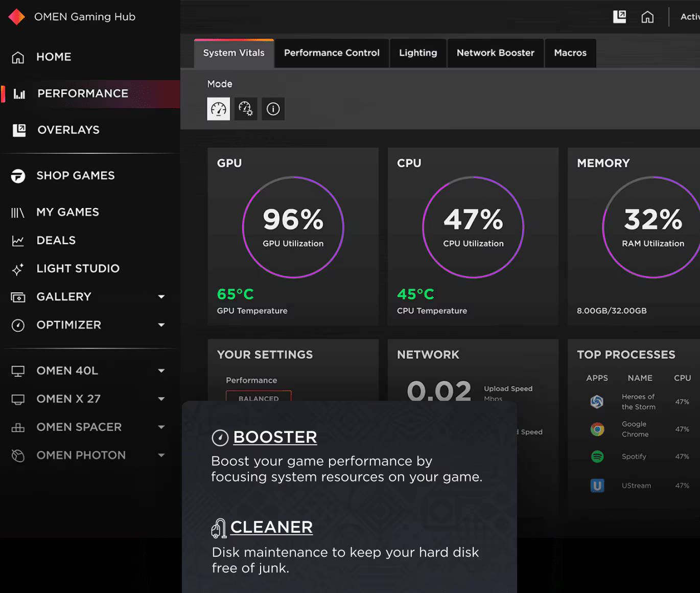This screenshot has height=593, width=700.
Task: Open the Home icon in sidebar
Action: tap(18, 57)
